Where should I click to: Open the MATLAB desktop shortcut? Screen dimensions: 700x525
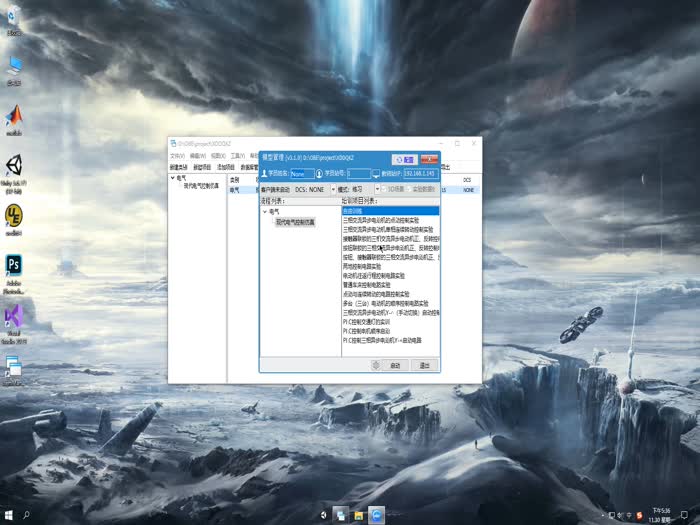click(x=14, y=116)
